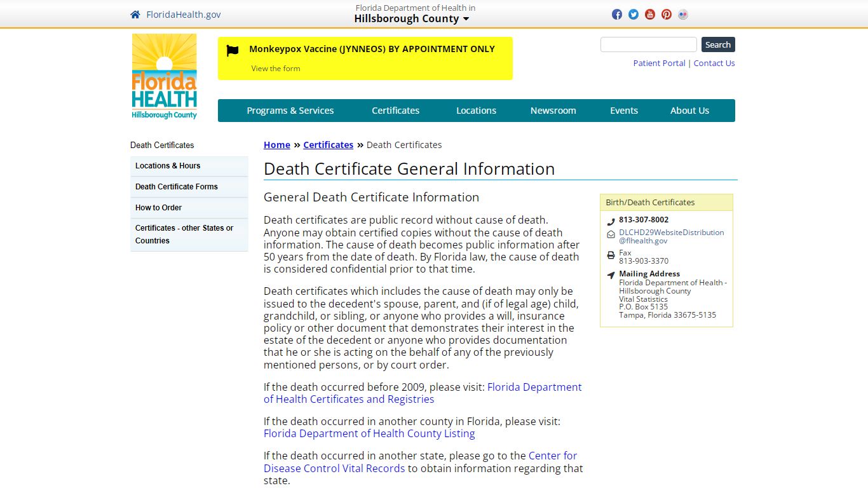Click the phone number 813-307-8002
This screenshot has height=488, width=868.
pos(644,220)
